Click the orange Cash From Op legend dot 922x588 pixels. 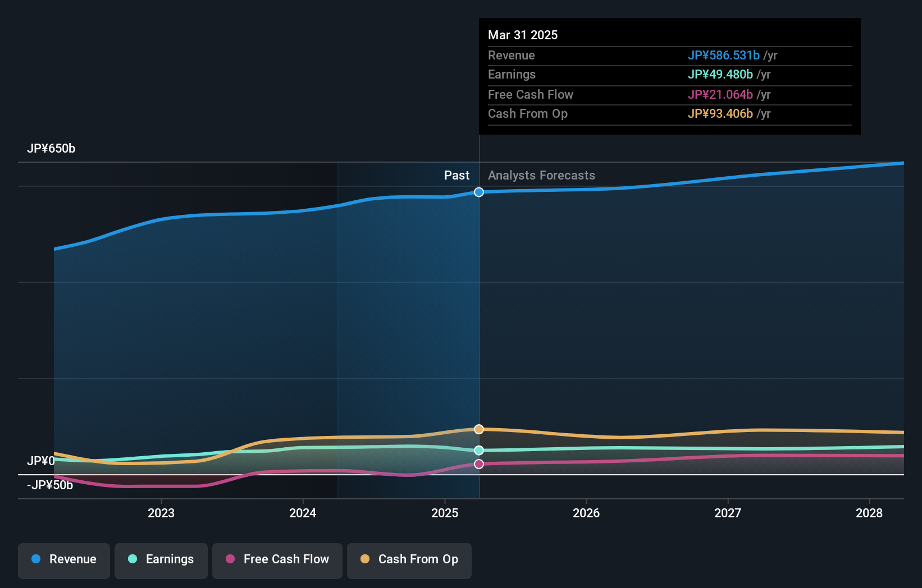[x=366, y=559]
